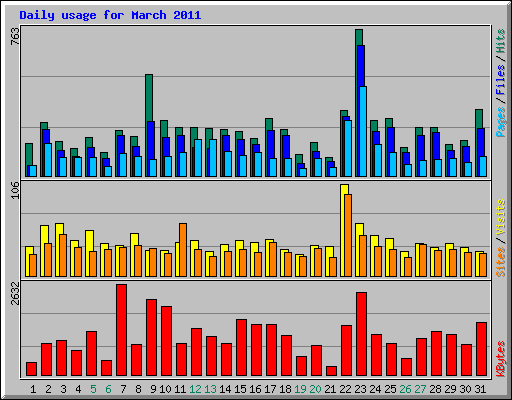Click the orange visits bar for day 11
Screen dimensions: 512x400
183,250
